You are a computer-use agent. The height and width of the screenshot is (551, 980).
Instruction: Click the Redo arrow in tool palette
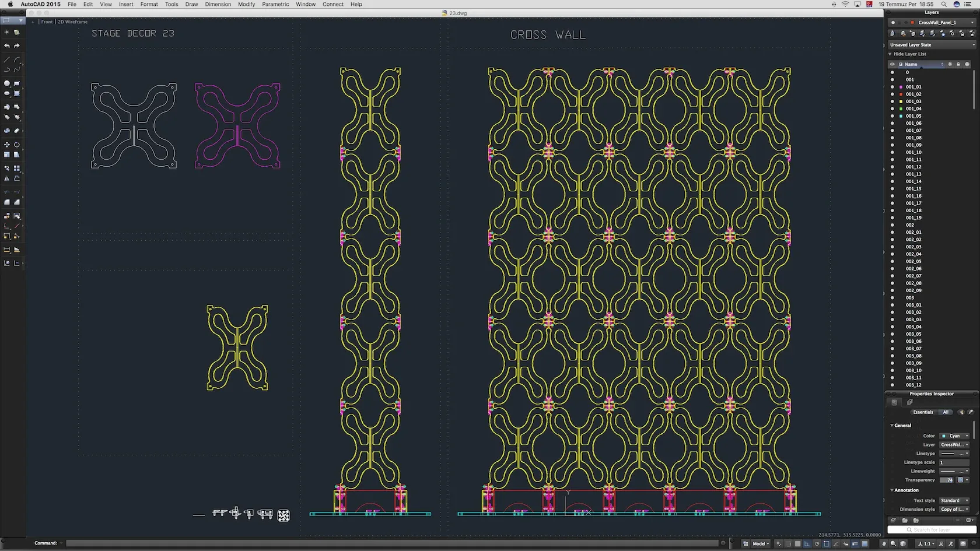coord(17,45)
